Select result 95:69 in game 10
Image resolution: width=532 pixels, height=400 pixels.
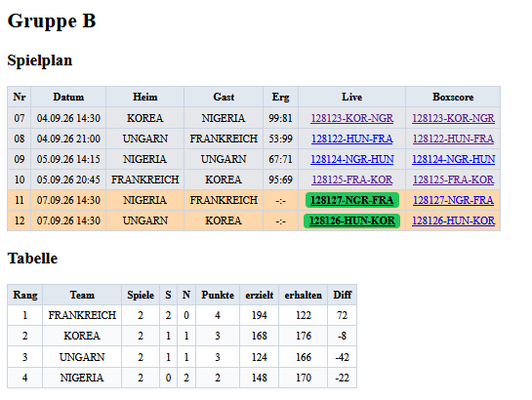280,180
